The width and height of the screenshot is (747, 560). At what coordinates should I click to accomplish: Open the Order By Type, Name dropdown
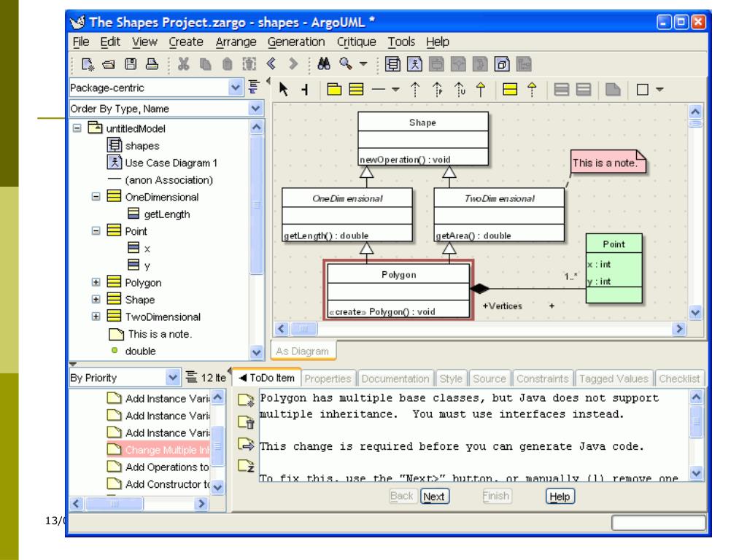(256, 109)
